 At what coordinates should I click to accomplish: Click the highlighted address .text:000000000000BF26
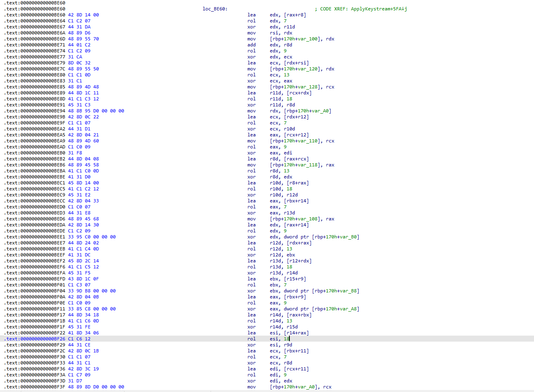(35, 339)
